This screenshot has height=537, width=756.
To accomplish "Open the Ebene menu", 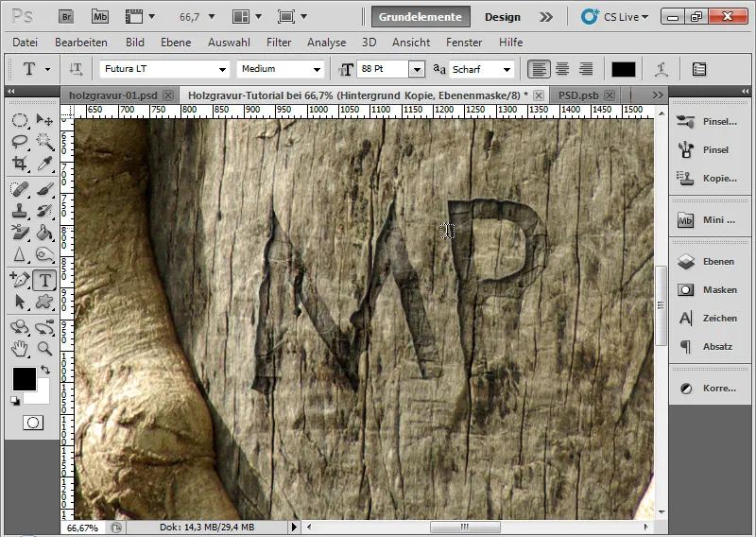I will [x=176, y=43].
